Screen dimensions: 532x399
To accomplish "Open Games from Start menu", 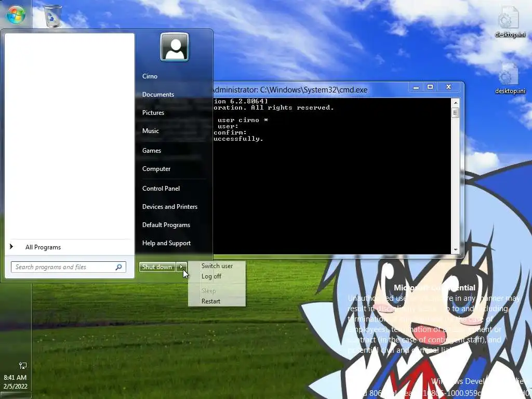I will [x=152, y=151].
